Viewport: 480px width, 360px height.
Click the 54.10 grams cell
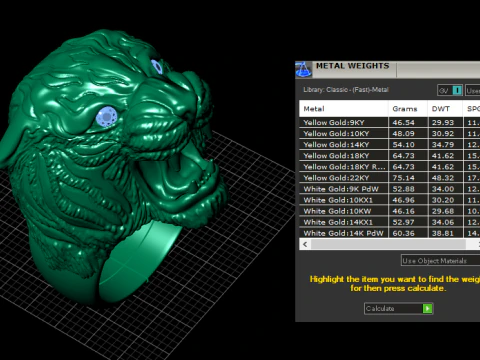click(408, 145)
